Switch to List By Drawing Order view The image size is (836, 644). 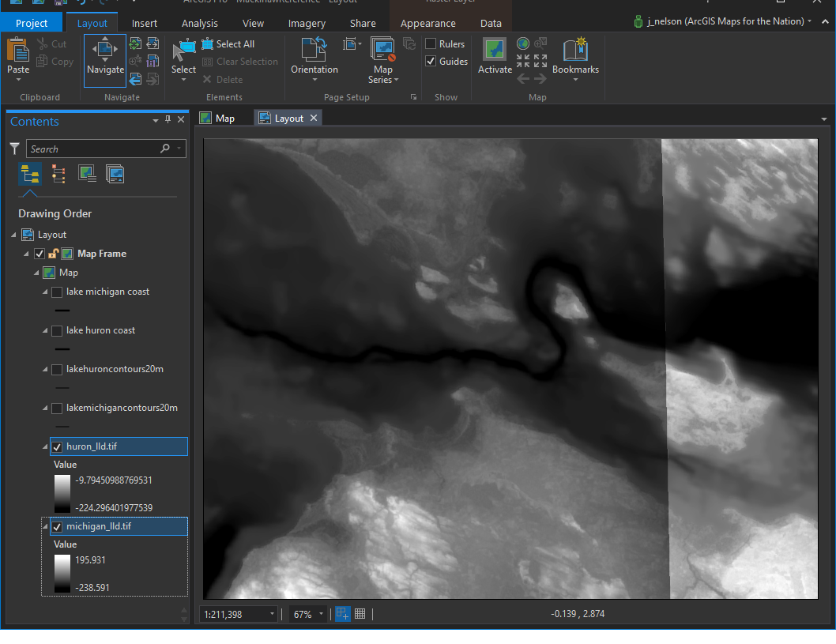point(31,174)
